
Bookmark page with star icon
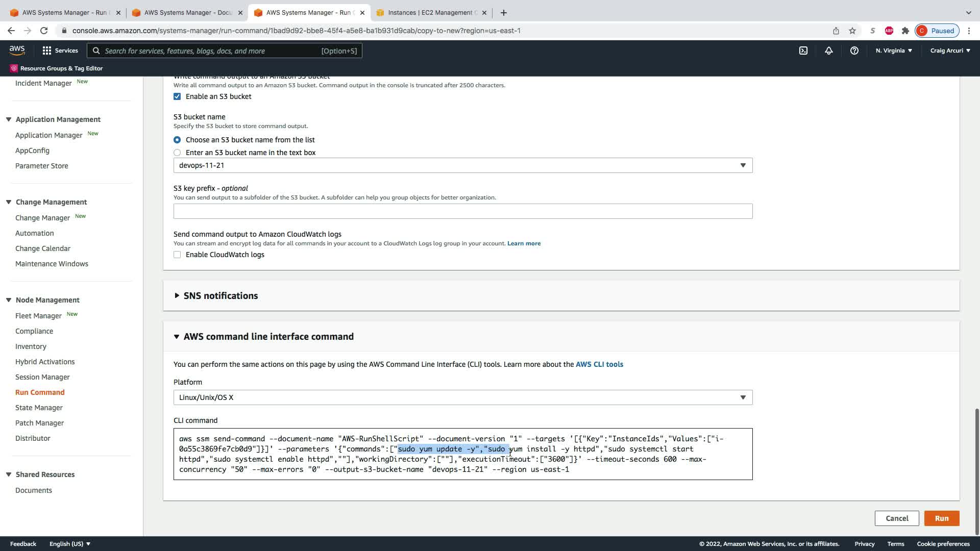pos(852,31)
